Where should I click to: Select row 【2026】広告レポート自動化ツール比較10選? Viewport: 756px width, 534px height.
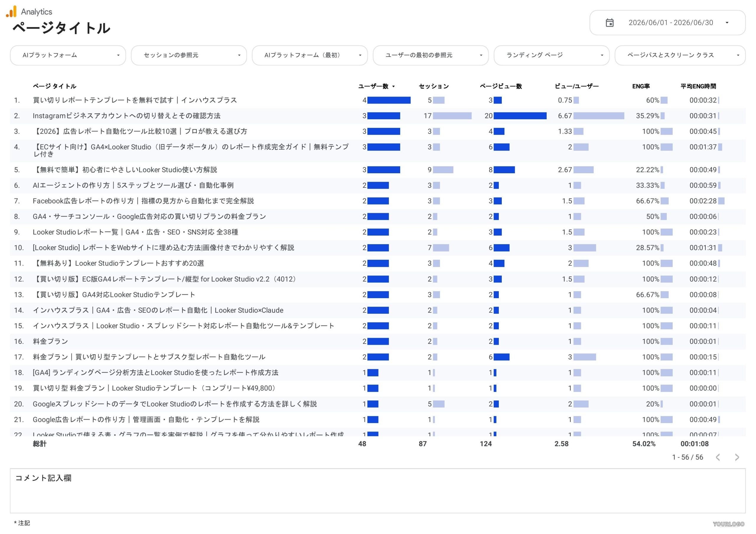378,131
